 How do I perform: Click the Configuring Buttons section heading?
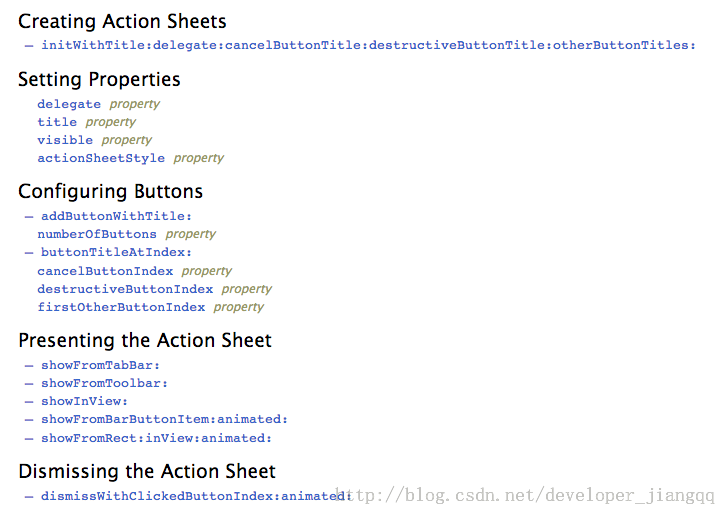click(110, 192)
